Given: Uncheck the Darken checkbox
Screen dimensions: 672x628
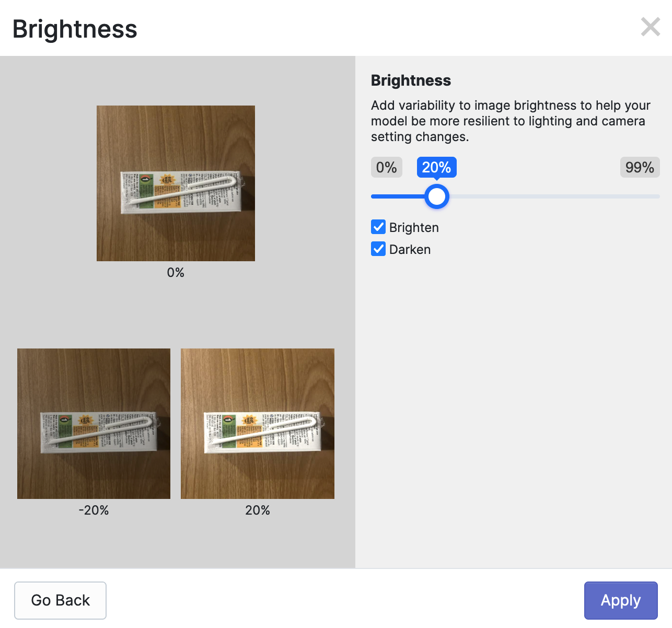Looking at the screenshot, I should click(x=378, y=249).
